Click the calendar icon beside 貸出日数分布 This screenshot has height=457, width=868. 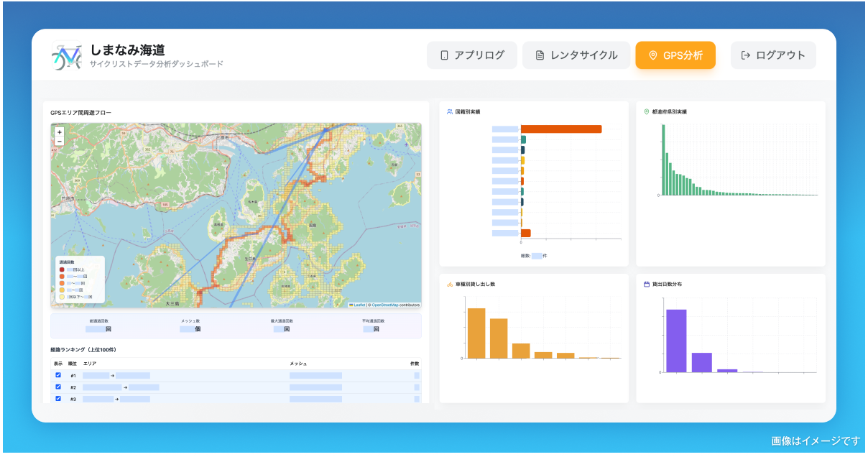click(647, 285)
